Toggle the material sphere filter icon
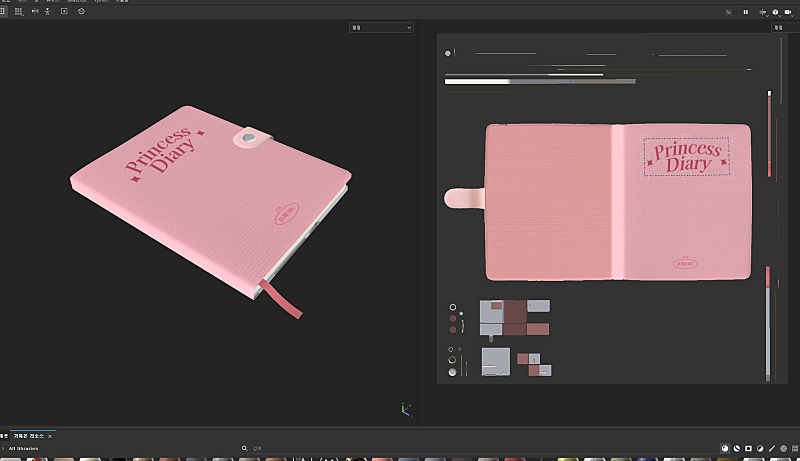This screenshot has height=461, width=800. 725,449
